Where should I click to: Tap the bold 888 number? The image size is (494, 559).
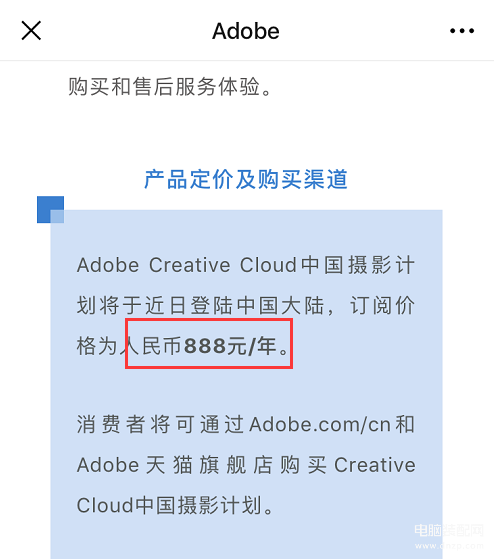coord(205,345)
